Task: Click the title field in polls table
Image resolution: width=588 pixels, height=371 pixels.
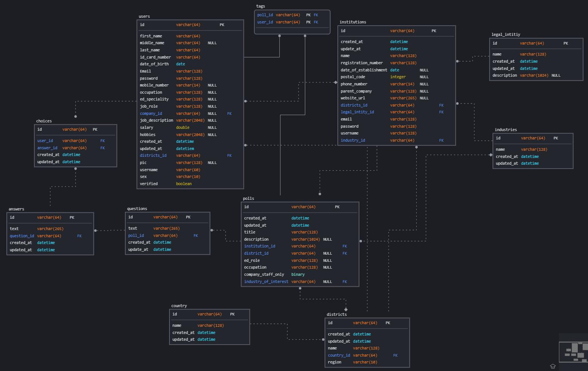Action: 300,232
